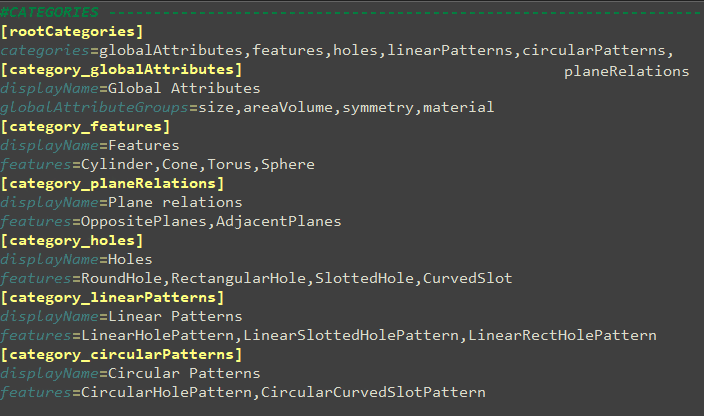Click the [category_linearPatterns] section header
Viewport: 704px width, 416px height.
[x=112, y=297]
